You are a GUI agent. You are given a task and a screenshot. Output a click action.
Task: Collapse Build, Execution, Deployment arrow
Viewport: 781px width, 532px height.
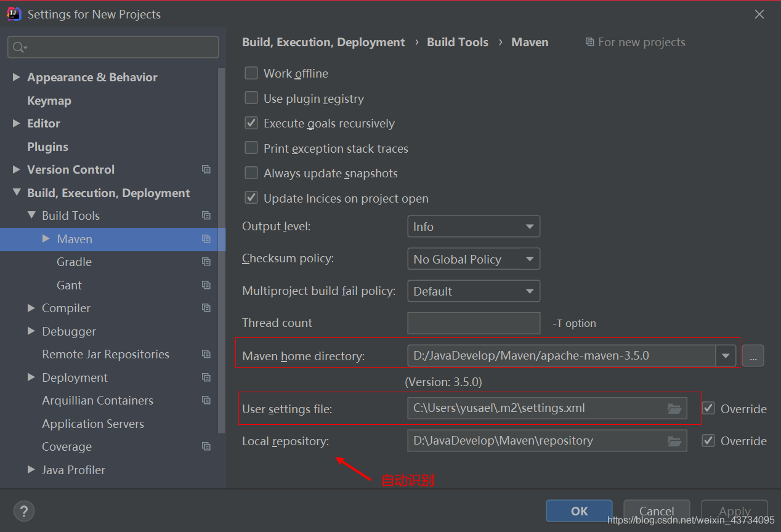[x=17, y=193]
